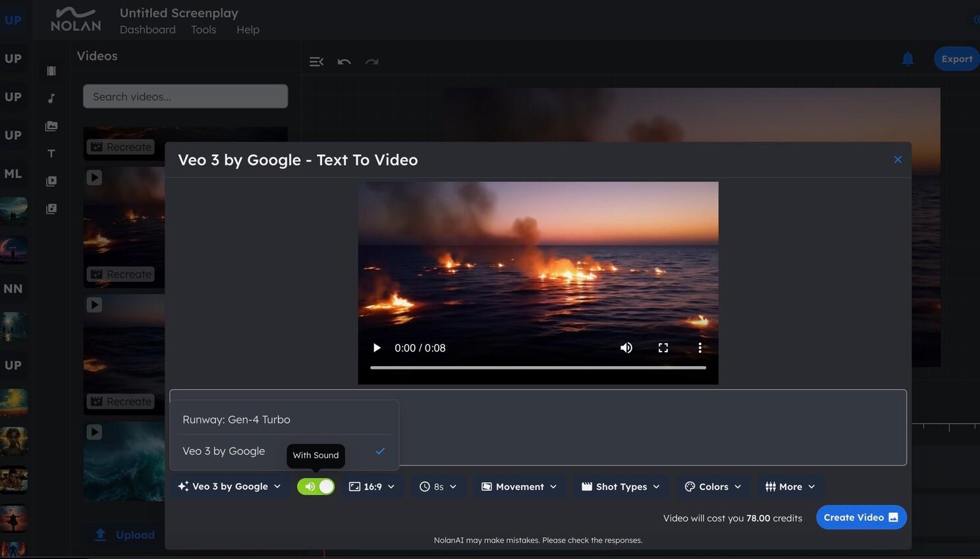
Task: Expand the 16:9 aspect ratio dropdown
Action: click(x=372, y=487)
